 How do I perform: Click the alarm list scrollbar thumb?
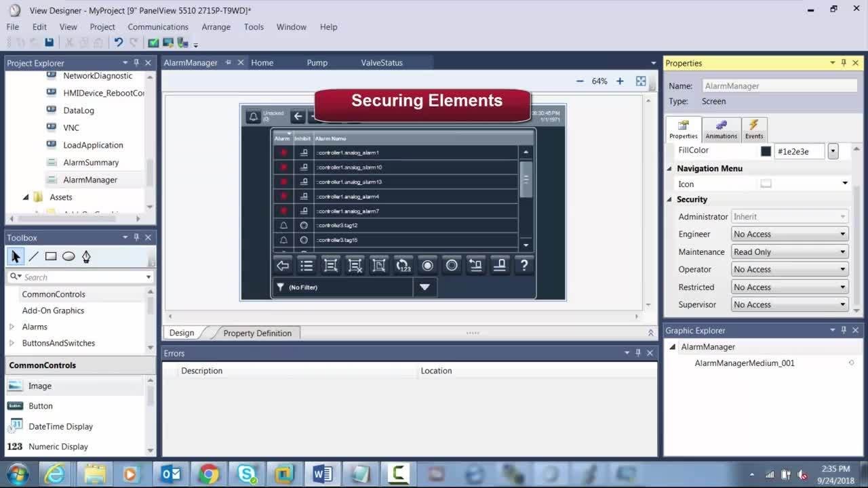pyautogui.click(x=526, y=180)
